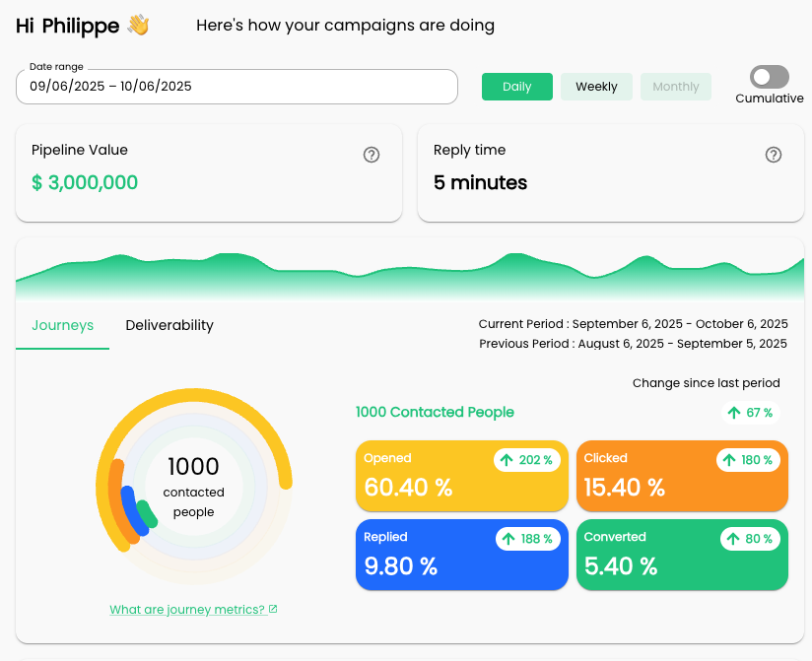Open the Deliverability tab
The height and width of the screenshot is (661, 812).
169,326
